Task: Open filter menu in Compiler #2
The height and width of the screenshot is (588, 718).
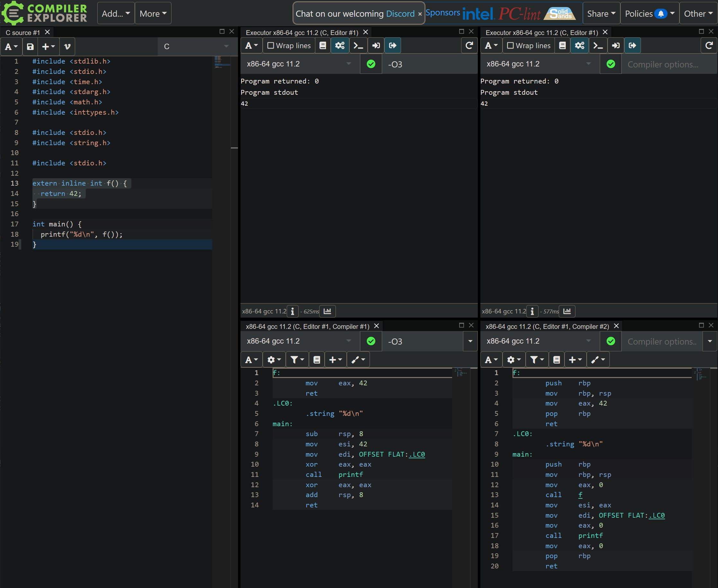Action: tap(537, 360)
